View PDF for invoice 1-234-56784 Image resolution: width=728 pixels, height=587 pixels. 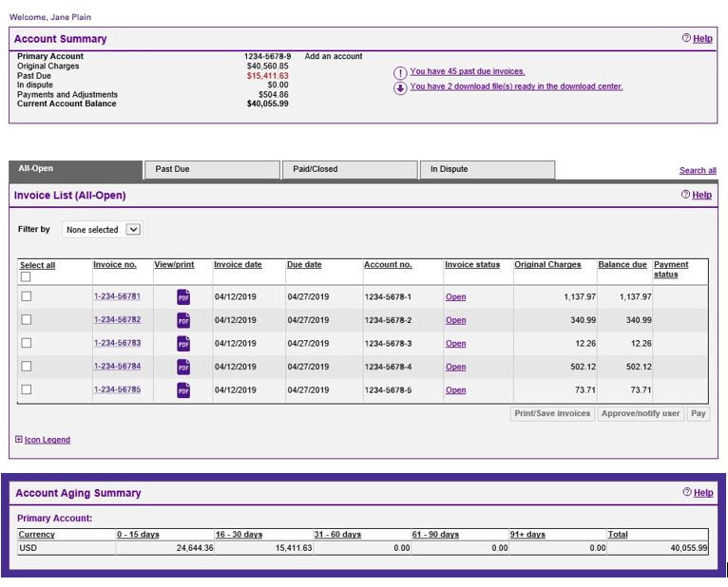point(183,367)
